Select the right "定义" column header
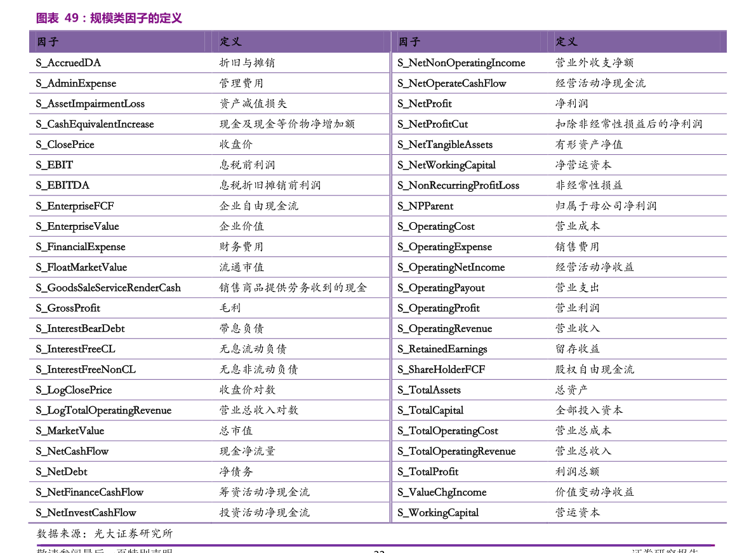The height and width of the screenshot is (553, 756). pos(566,42)
